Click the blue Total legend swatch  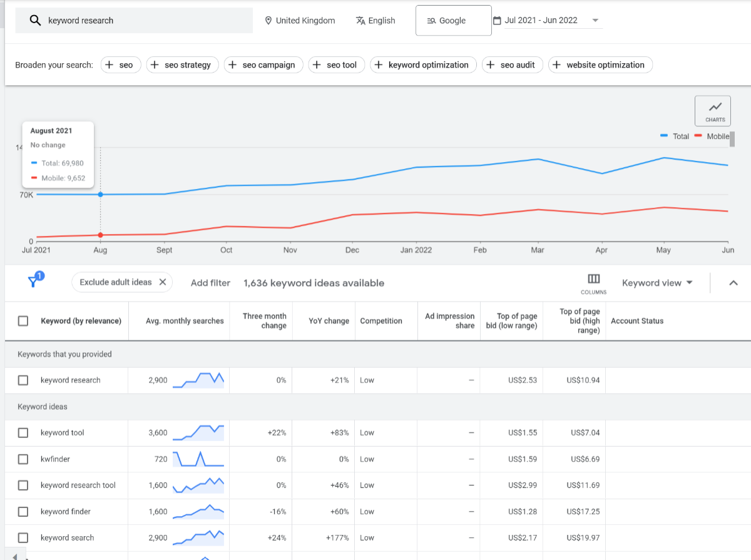pos(664,136)
